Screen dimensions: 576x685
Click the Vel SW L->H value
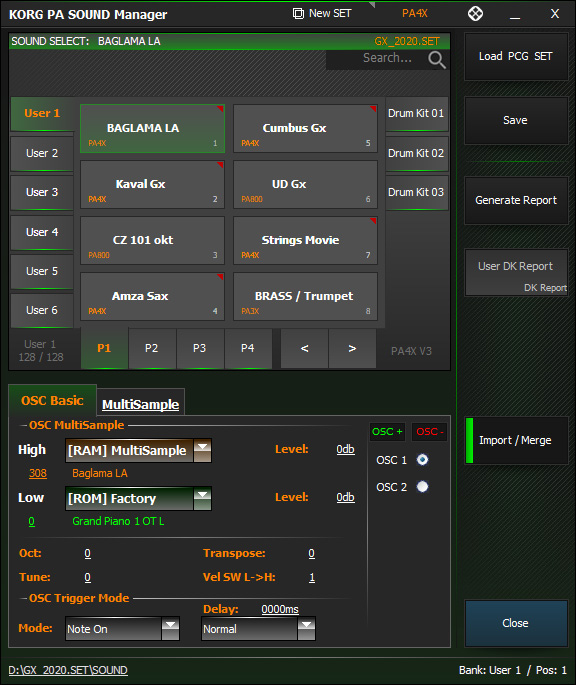pyautogui.click(x=312, y=578)
